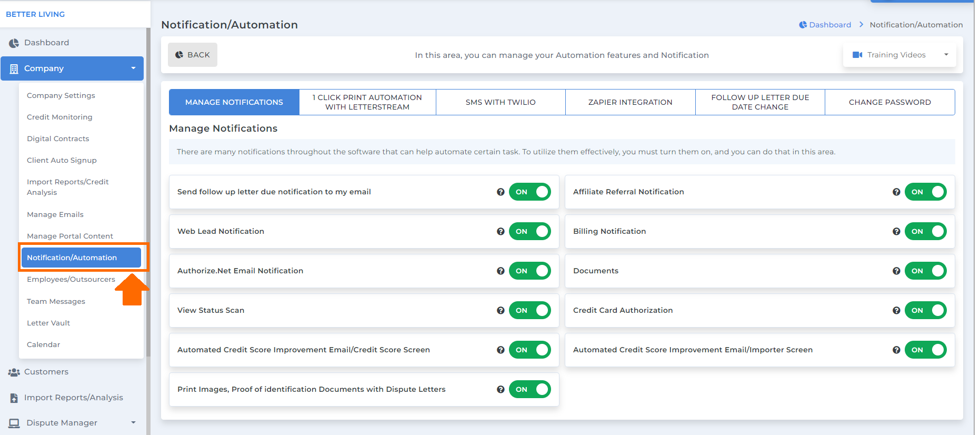This screenshot has width=980, height=435.
Task: Open 1 Click Print Automation with Letterstream tab
Action: click(367, 102)
